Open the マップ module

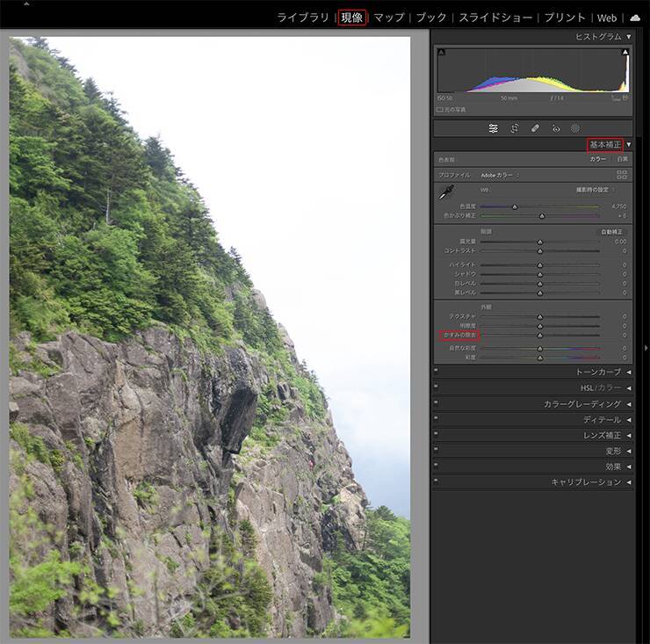click(x=389, y=18)
